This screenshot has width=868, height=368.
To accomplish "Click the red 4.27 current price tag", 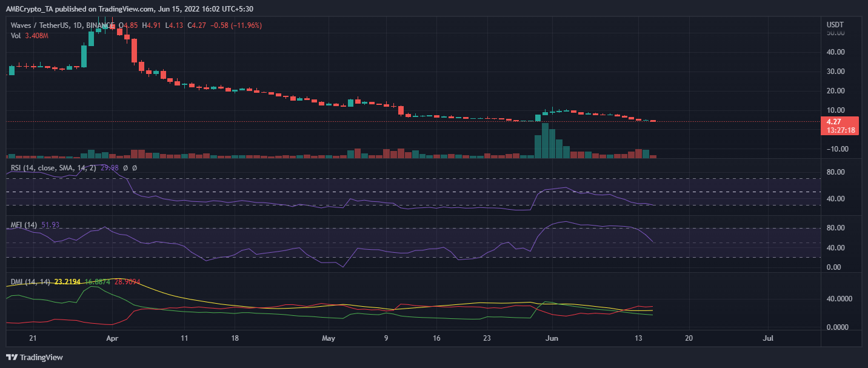I will [x=833, y=121].
